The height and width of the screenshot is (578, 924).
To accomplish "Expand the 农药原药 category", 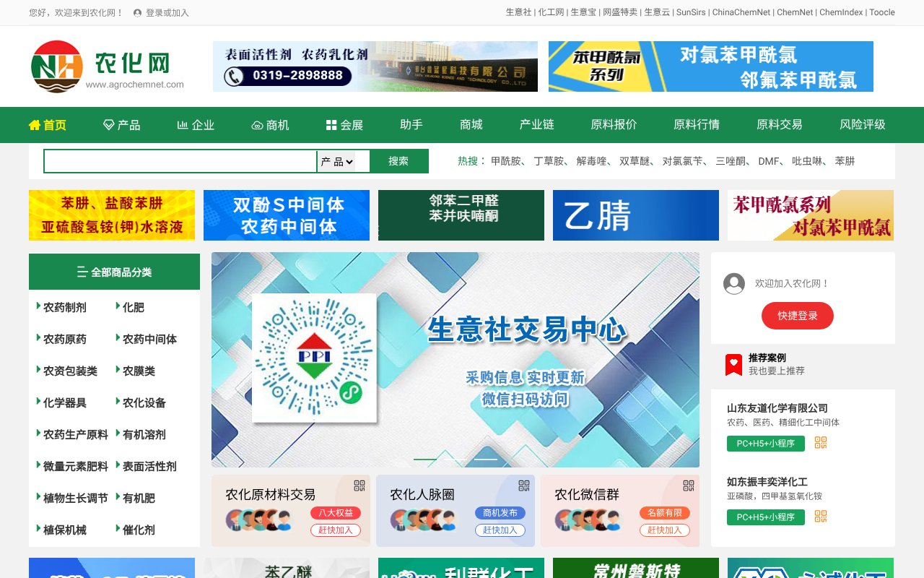I will pyautogui.click(x=64, y=339).
